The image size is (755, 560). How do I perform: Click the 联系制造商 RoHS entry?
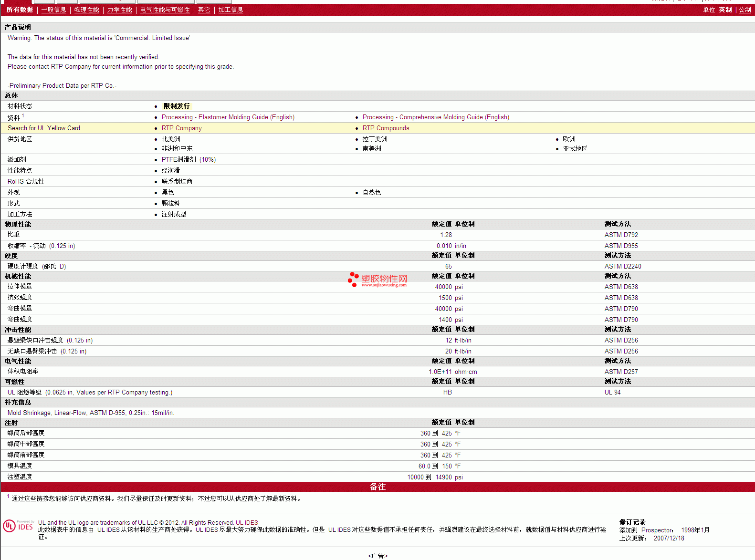(177, 181)
